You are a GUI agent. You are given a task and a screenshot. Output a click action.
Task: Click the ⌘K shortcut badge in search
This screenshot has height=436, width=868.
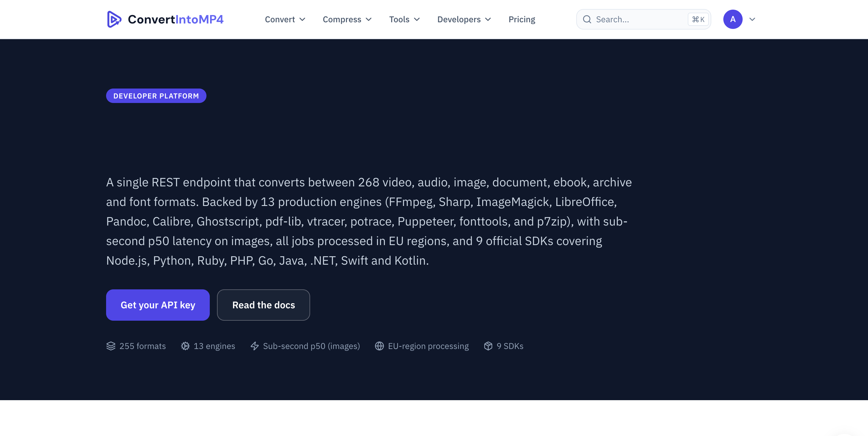[x=698, y=20]
